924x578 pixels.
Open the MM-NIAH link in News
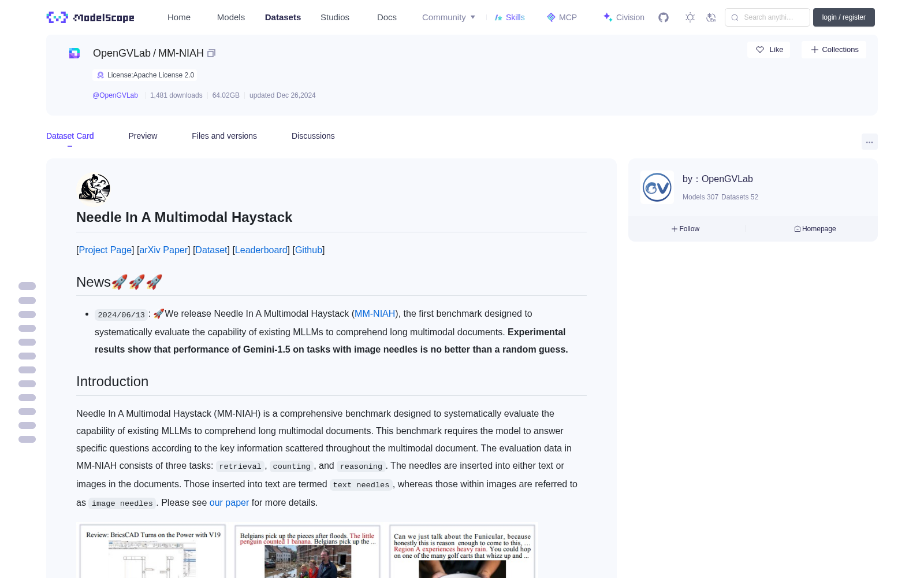(x=375, y=313)
